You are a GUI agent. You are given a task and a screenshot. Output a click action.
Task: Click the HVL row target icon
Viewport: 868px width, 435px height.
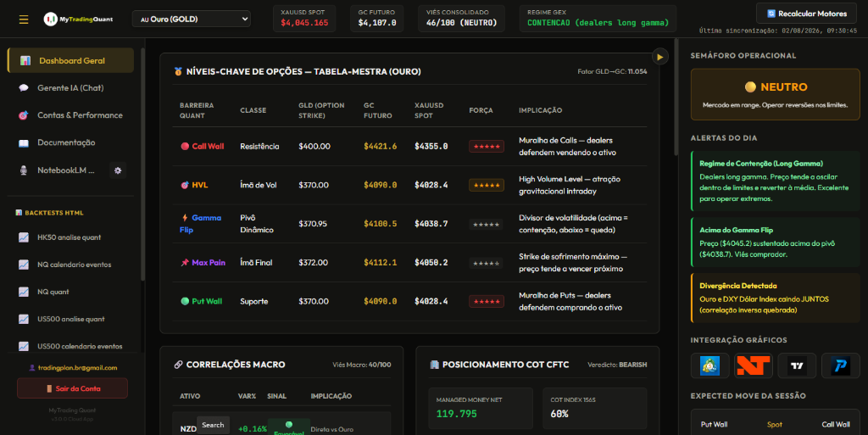185,185
